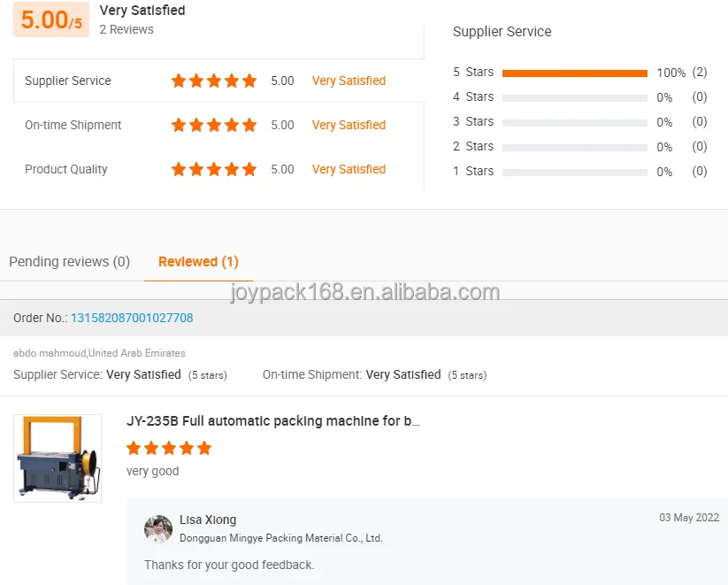728x585 pixels.
Task: Click the Lisa Xiong name
Action: (x=208, y=520)
